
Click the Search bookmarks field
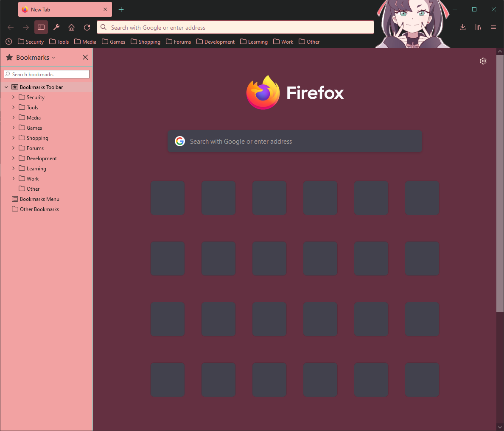(x=47, y=74)
